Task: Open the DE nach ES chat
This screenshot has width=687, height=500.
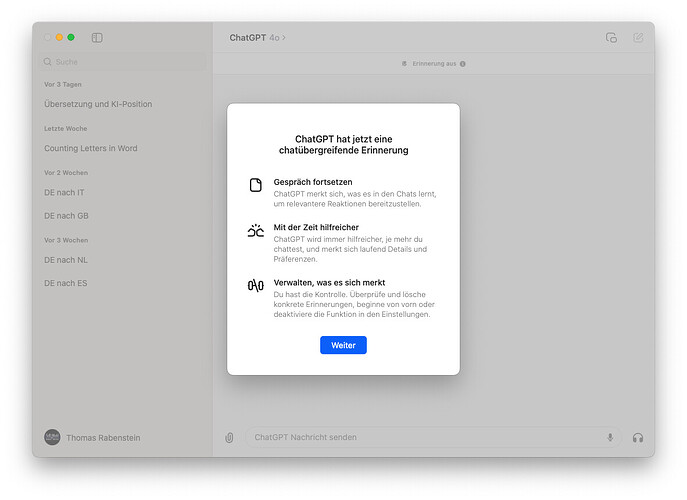Action: [x=65, y=284]
